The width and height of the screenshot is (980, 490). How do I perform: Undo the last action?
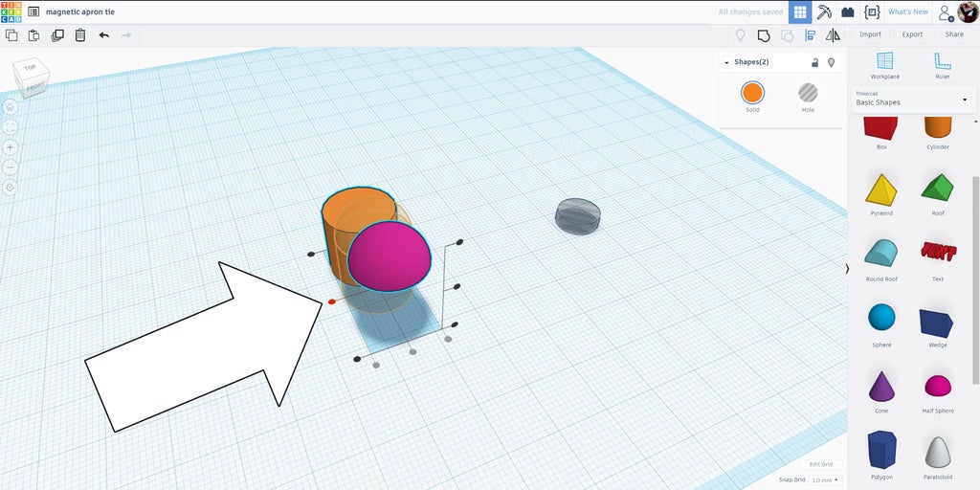pyautogui.click(x=103, y=35)
